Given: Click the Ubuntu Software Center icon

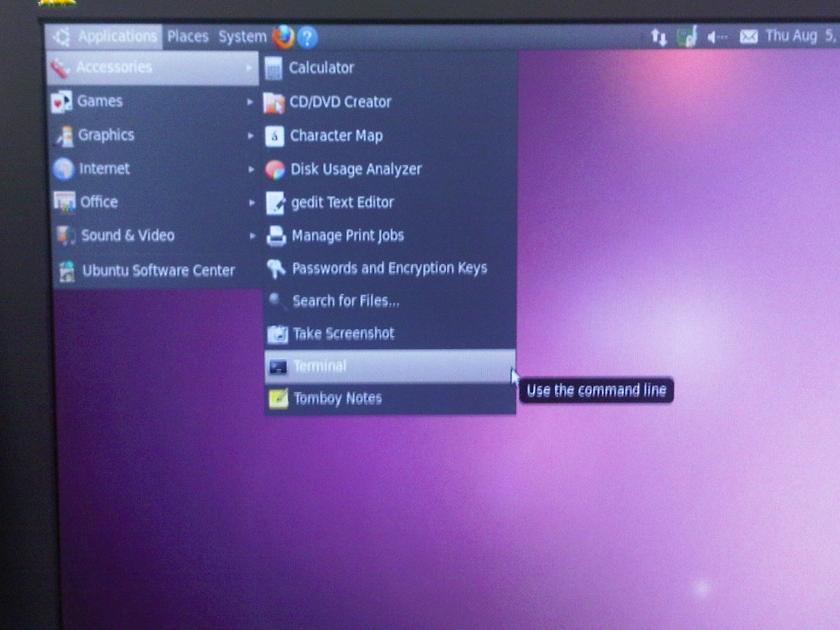Looking at the screenshot, I should click(x=67, y=271).
